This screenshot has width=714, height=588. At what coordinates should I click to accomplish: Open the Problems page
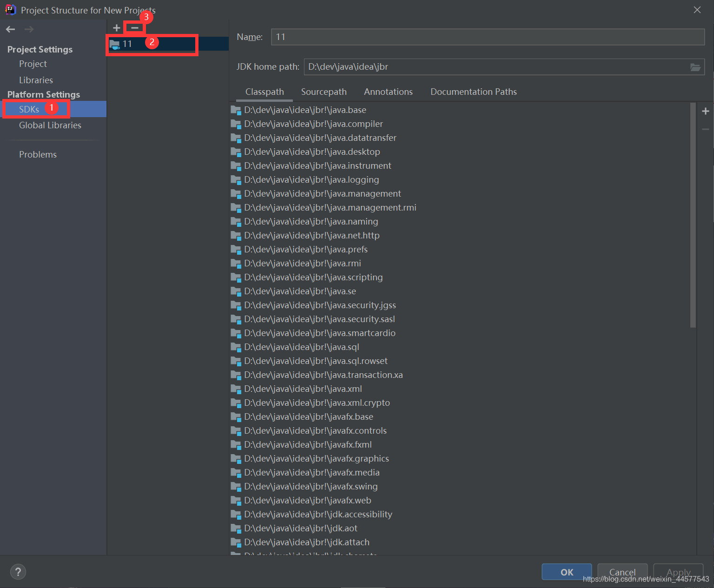pyautogui.click(x=38, y=154)
